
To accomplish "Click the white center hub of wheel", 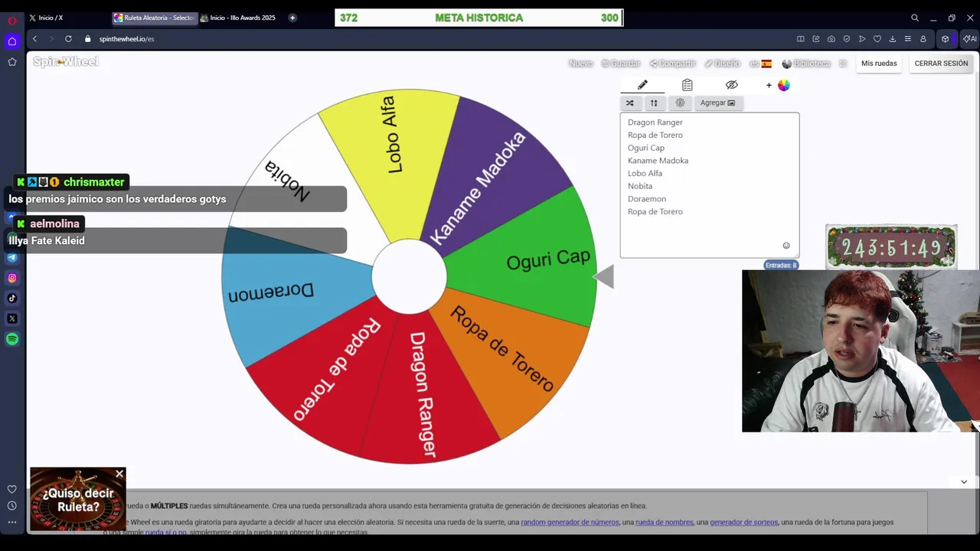I will pyautogui.click(x=409, y=277).
